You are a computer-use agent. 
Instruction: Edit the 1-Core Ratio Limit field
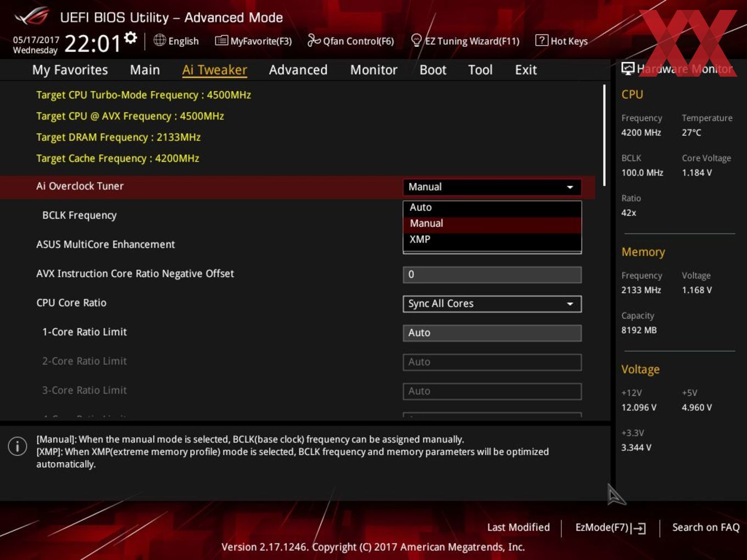[x=492, y=333]
